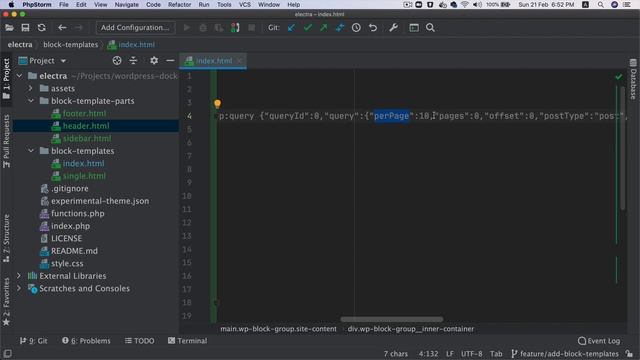Open the TODO tool window
The image size is (640, 360).
pos(140,341)
